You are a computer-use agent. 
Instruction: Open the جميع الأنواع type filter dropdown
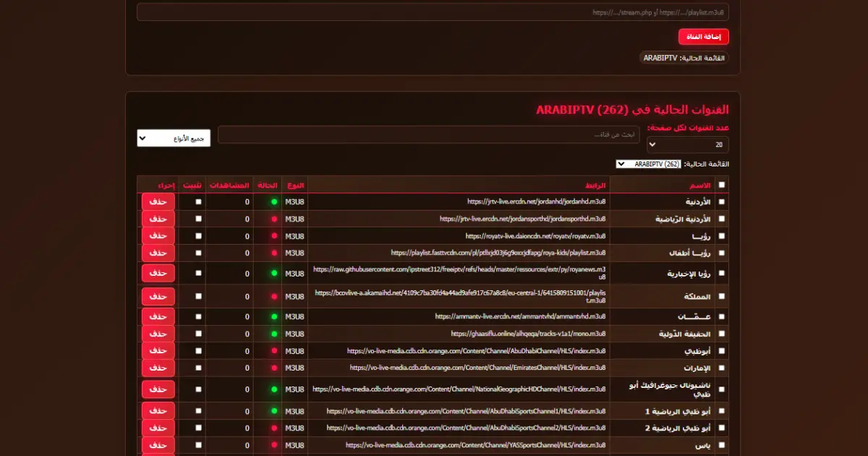[174, 138]
